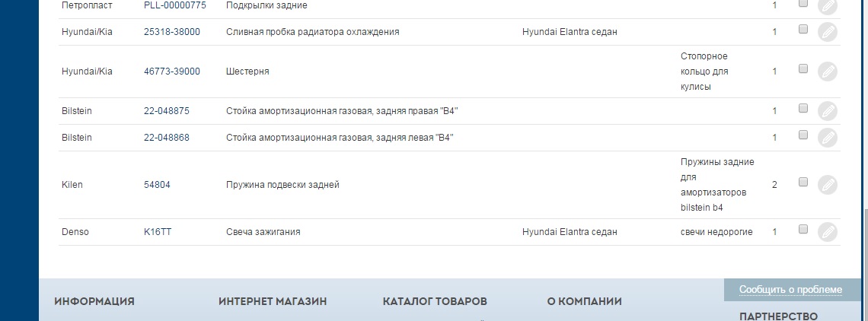Click Сливная пробка радиатора охлаждения description

tap(313, 32)
